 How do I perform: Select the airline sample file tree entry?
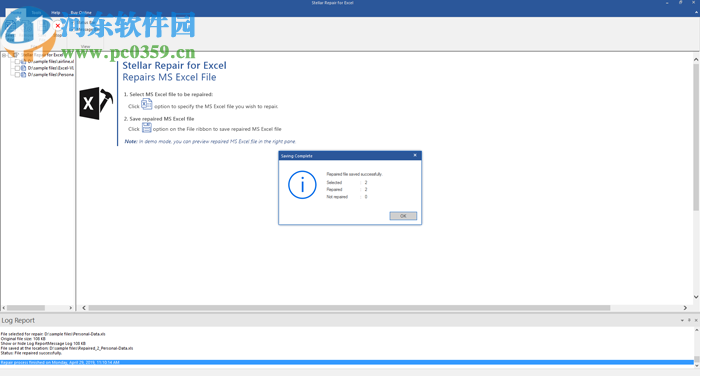[51, 61]
